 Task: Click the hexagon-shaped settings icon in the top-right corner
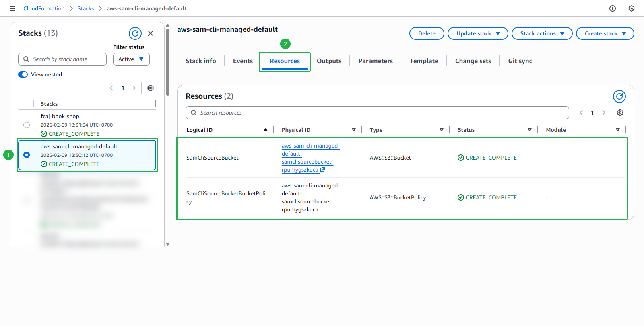tap(632, 8)
